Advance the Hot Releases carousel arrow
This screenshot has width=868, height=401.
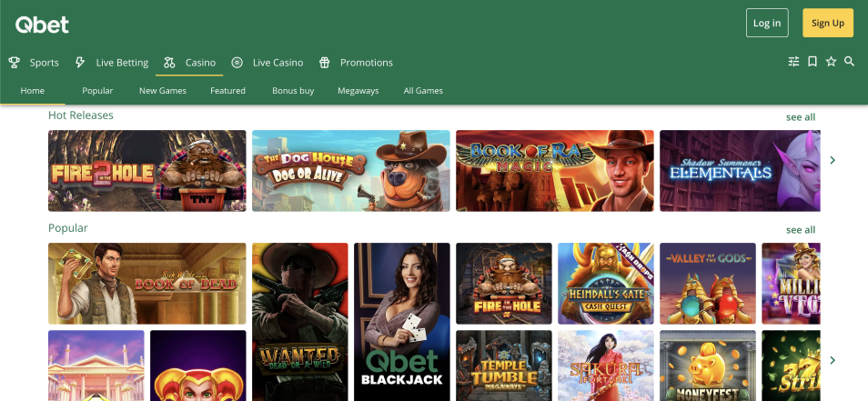pos(833,160)
